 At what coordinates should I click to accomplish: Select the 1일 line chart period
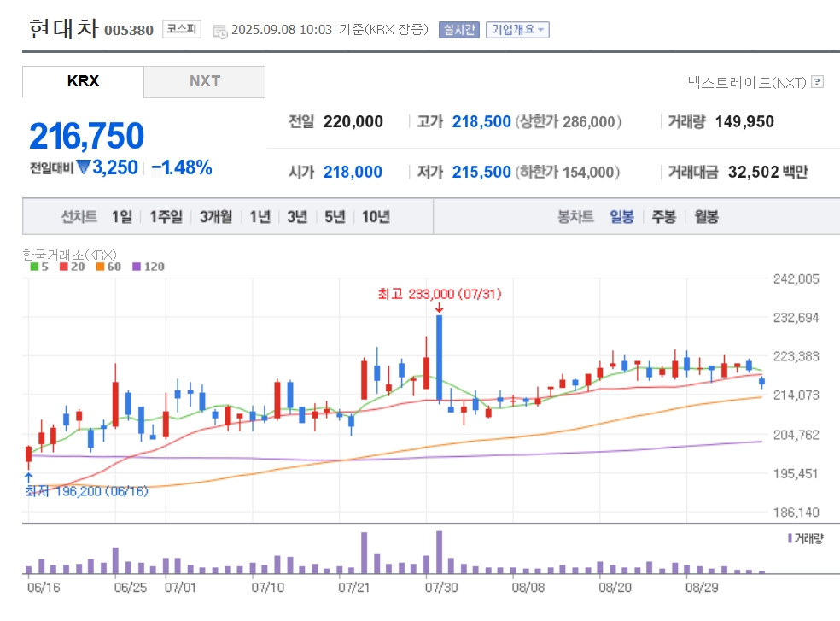point(121,217)
